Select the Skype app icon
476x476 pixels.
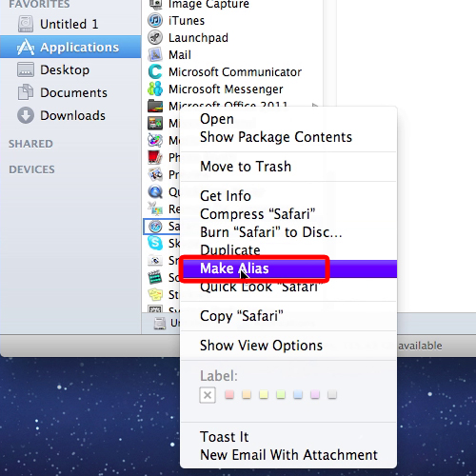(x=155, y=244)
